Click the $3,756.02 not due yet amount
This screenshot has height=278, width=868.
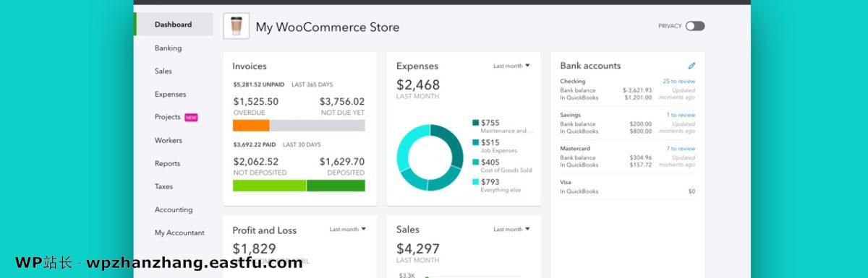pos(342,102)
